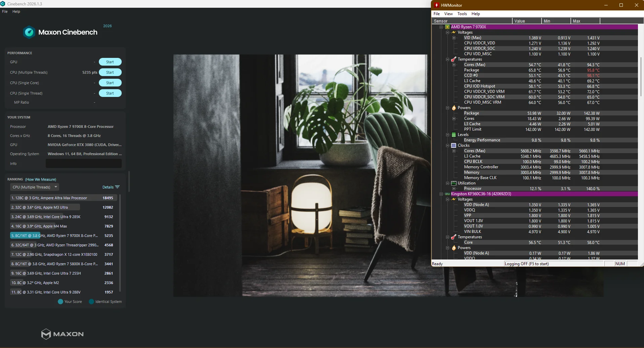Collapse the Kingston KF560C36-16 tree node
644x348 pixels.
(441, 194)
